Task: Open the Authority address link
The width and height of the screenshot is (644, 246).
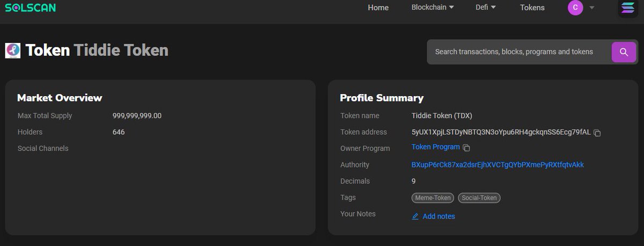Action: [497, 165]
